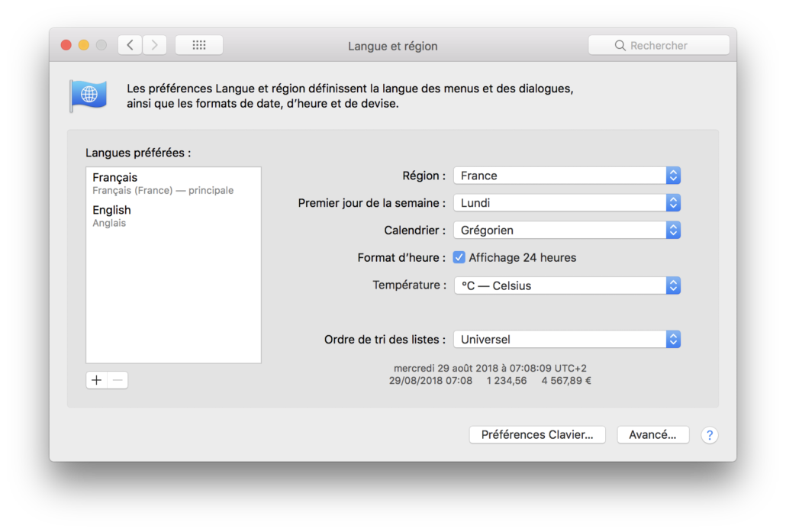Expand the Calendrier dropdown showing Grégorien
This screenshot has height=532, width=786.
pyautogui.click(x=566, y=230)
